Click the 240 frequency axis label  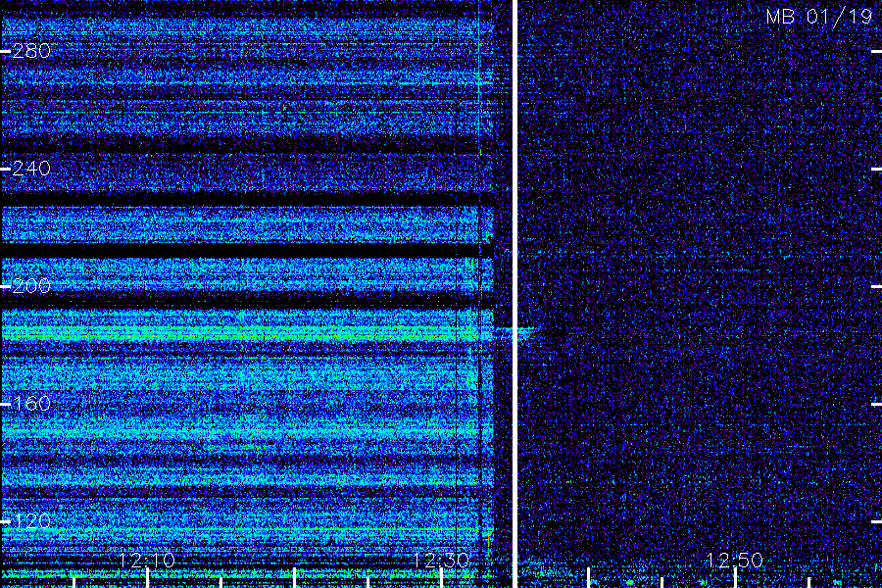(x=31, y=169)
